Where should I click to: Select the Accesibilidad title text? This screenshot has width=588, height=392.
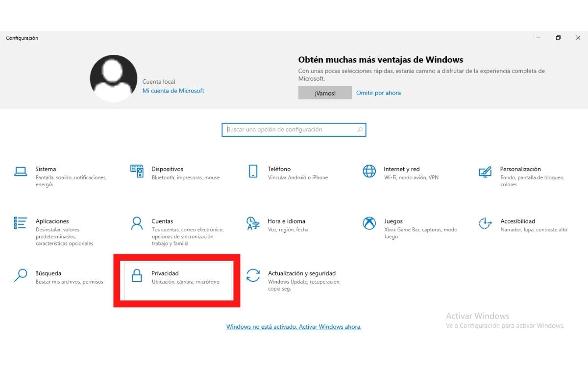click(x=518, y=221)
